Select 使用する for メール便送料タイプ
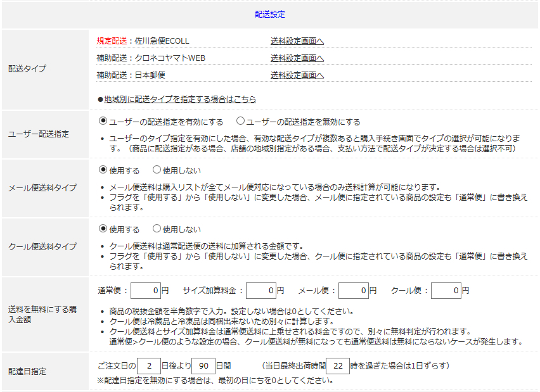This screenshot has height=392, width=540. click(x=103, y=169)
